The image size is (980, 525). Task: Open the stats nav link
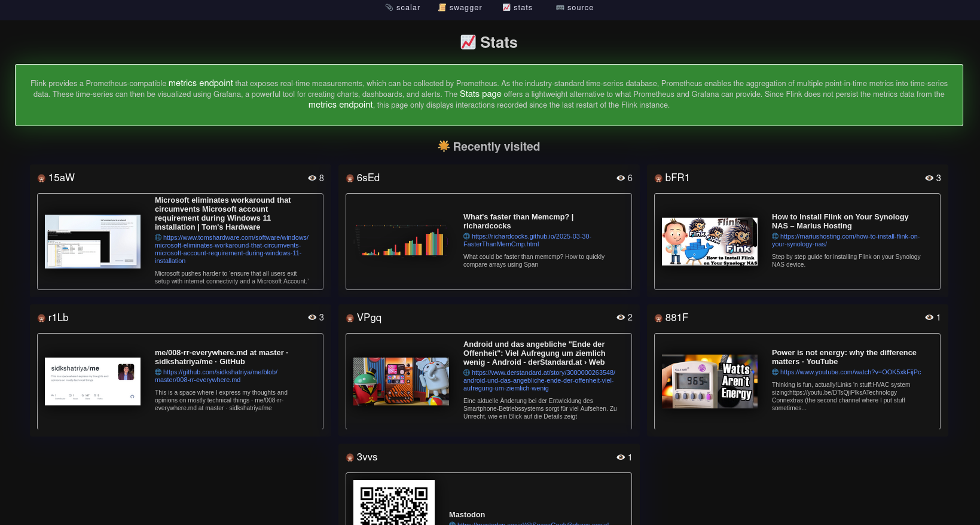tap(517, 8)
